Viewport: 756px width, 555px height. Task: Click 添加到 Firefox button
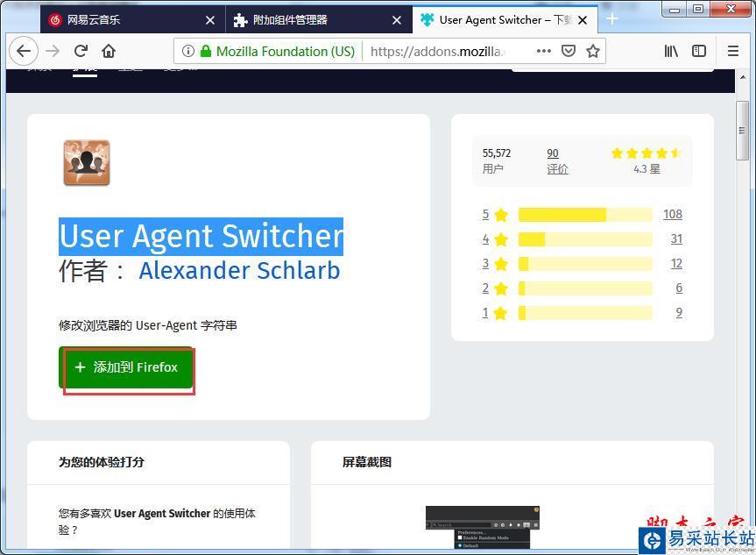(x=126, y=367)
